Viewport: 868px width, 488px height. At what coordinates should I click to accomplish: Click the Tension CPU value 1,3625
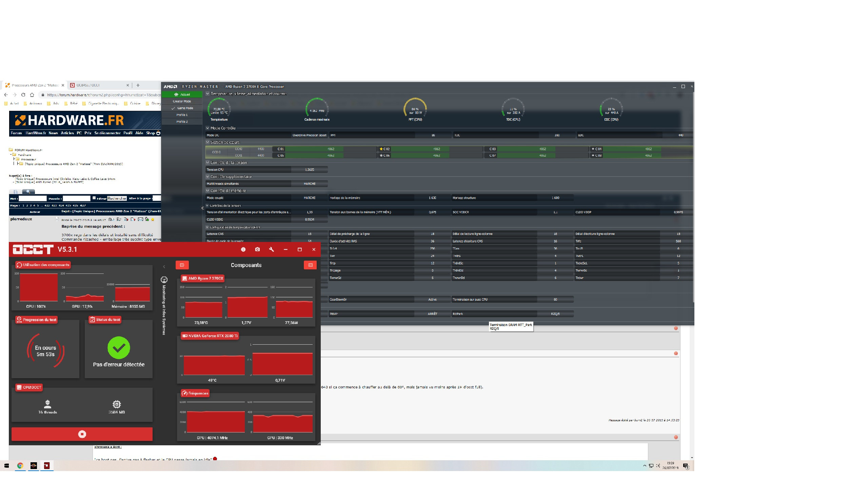(x=310, y=170)
